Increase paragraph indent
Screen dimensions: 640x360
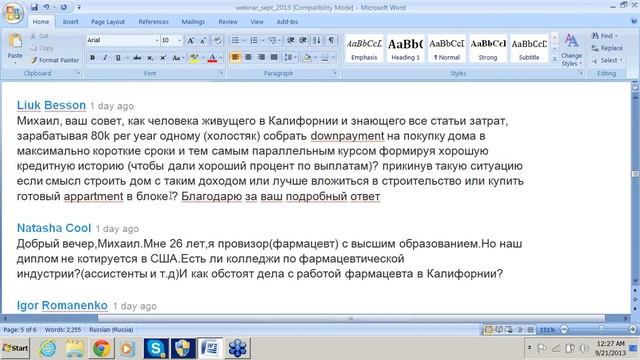303,40
